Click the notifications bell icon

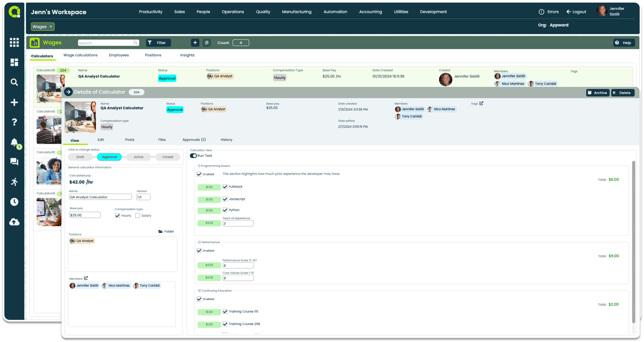pyautogui.click(x=14, y=142)
